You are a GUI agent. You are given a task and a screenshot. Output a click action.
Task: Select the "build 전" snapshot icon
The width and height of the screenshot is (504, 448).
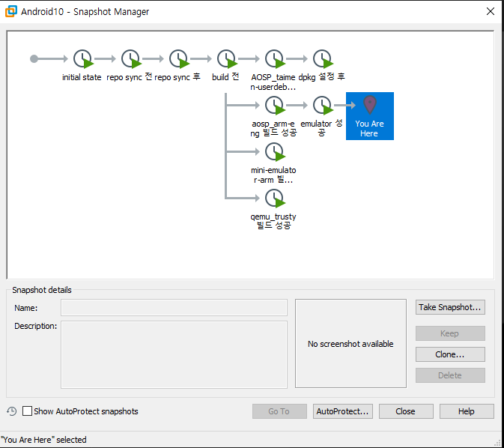click(227, 59)
